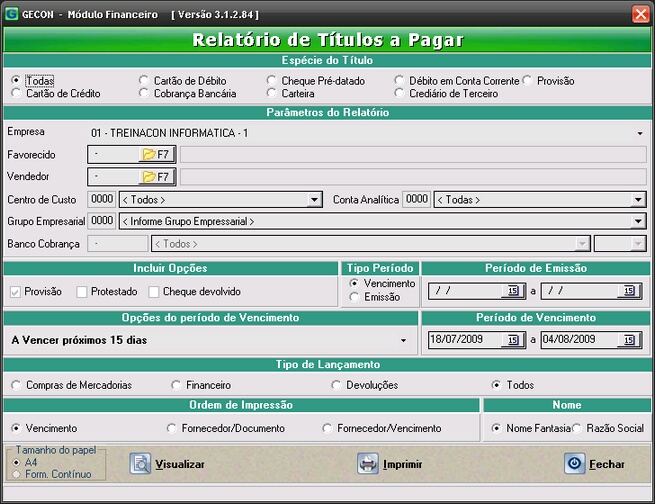Open calendar picker for 04/08/2009 date
This screenshot has width=655, height=504.
629,340
